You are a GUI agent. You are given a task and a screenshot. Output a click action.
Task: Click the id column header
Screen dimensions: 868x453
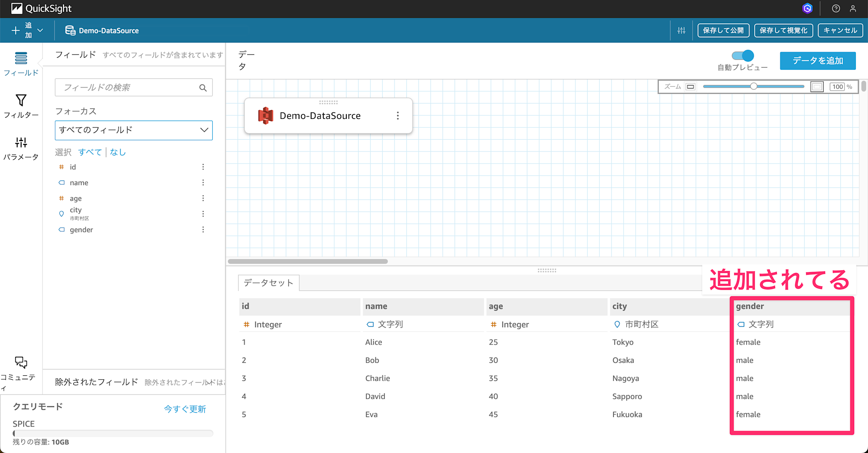click(x=299, y=306)
